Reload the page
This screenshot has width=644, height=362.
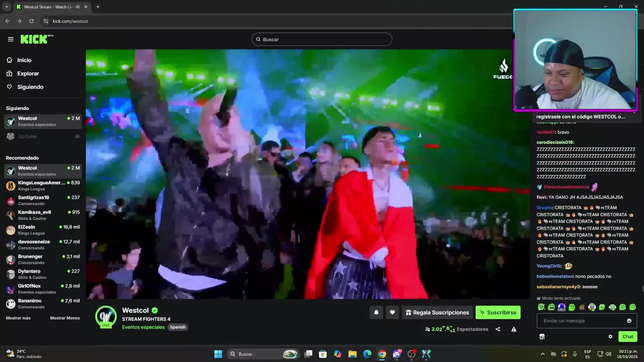pyautogui.click(x=31, y=21)
